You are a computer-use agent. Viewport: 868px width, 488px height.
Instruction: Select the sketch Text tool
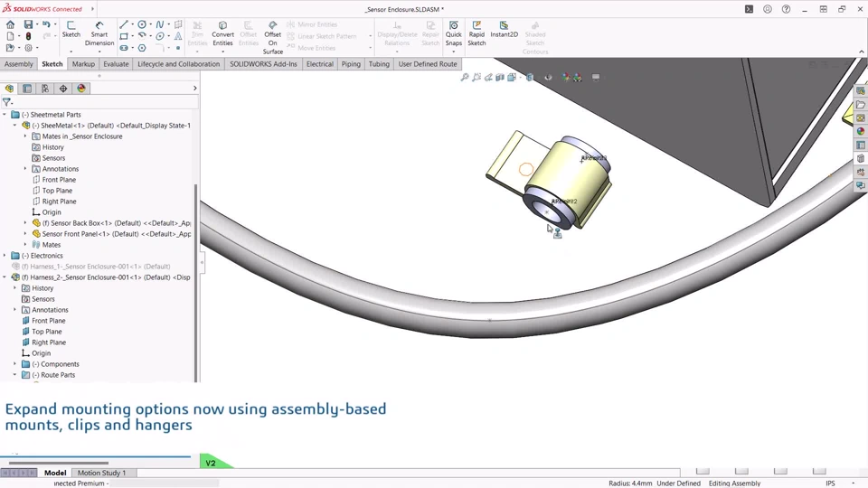tap(178, 36)
